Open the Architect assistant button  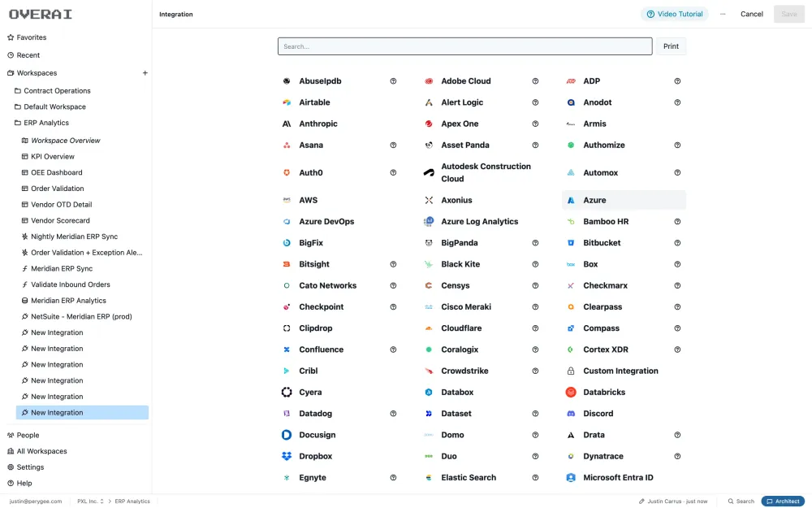click(783, 501)
